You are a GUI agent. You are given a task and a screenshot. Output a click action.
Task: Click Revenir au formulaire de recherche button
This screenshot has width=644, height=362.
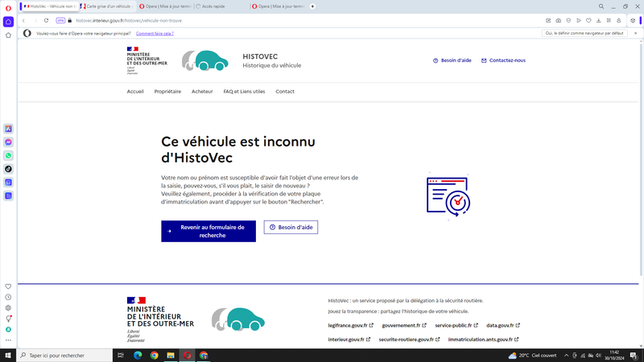[x=208, y=231]
